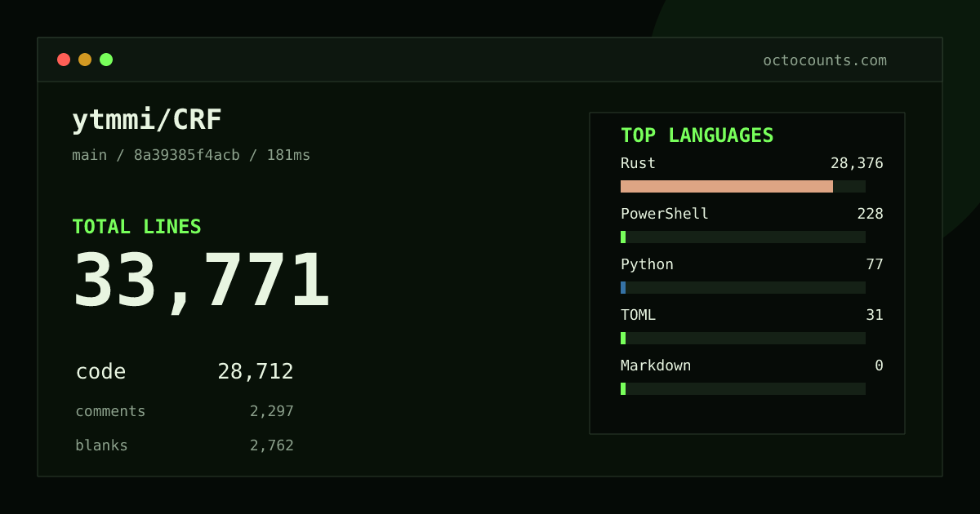The height and width of the screenshot is (514, 980).
Task: Click the main / 8a39385f4acb / 181ms line
Action: 191,155
